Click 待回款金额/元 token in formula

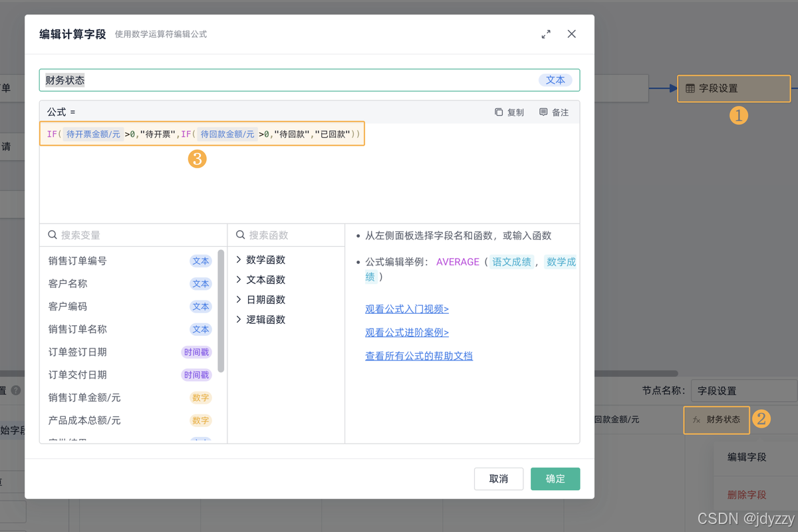point(227,134)
